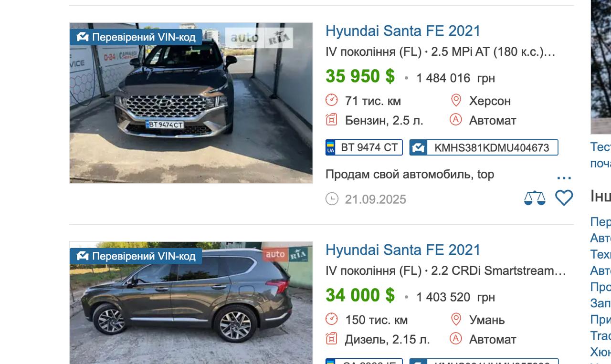Click the compare scales icon on first listing
Viewport: 611px width, 364px height.
pyautogui.click(x=535, y=198)
